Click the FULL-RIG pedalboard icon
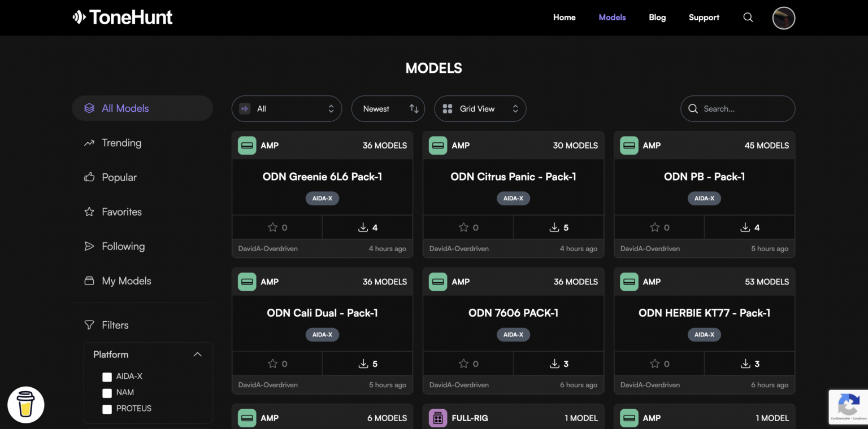Screen dimensions: 868x429 (438, 418)
